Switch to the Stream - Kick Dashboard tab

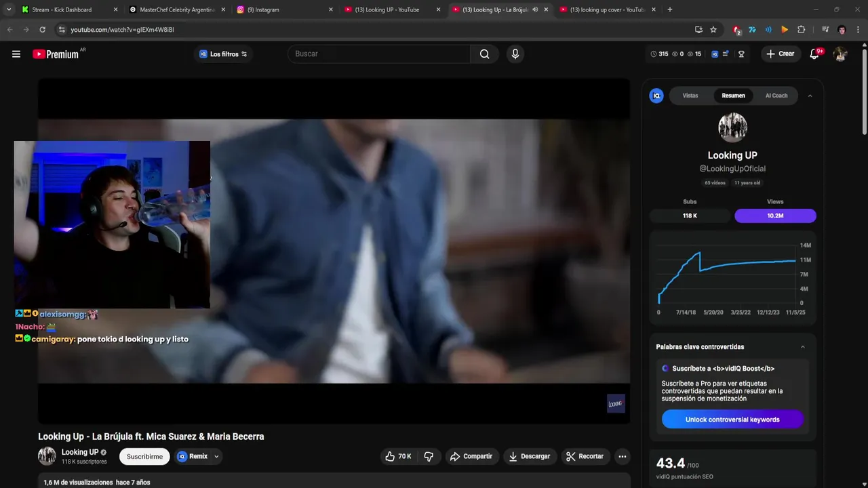point(68,9)
